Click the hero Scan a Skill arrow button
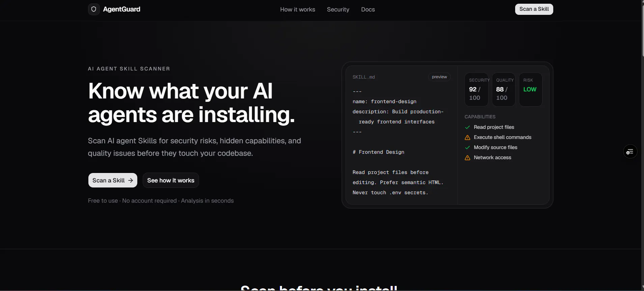 pyautogui.click(x=113, y=180)
